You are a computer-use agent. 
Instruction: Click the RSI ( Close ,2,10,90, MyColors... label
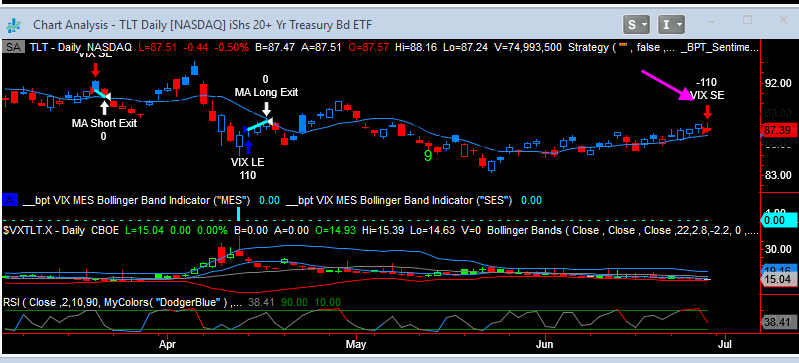(123, 302)
